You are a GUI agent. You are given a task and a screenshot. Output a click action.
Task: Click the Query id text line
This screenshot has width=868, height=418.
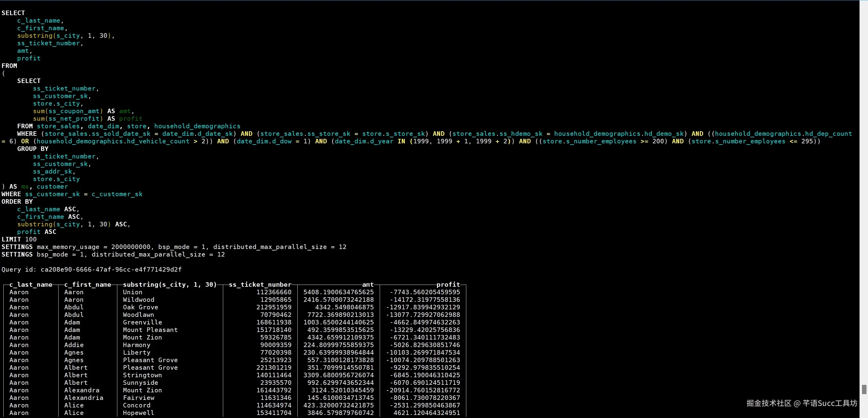91,269
